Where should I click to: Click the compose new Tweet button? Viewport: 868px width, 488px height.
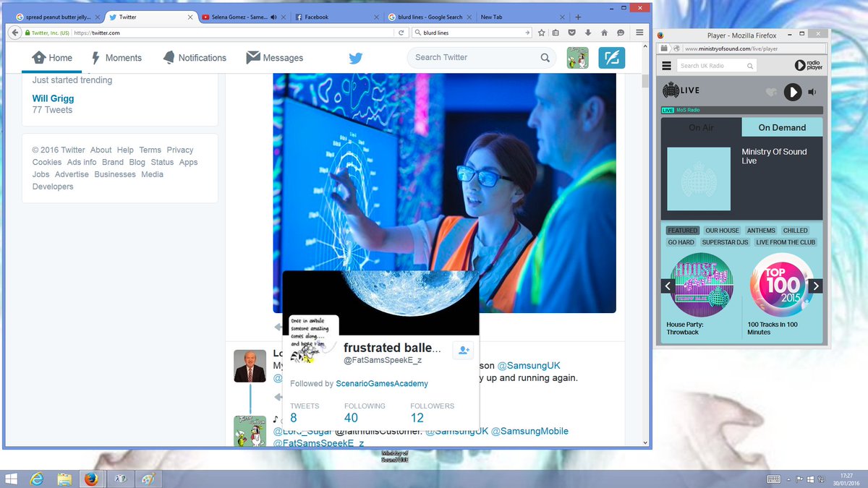pyautogui.click(x=612, y=58)
